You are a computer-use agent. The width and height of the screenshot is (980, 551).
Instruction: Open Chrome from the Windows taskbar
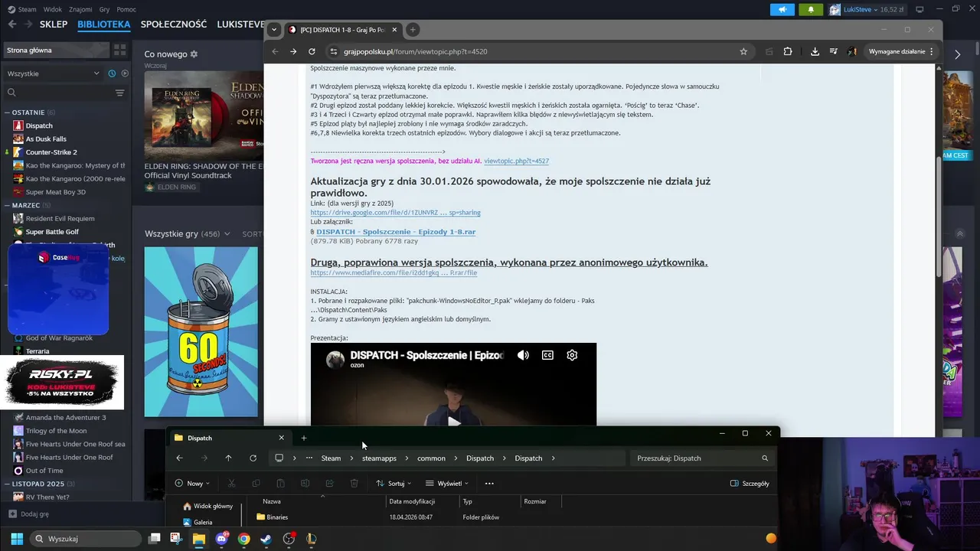coord(243,539)
